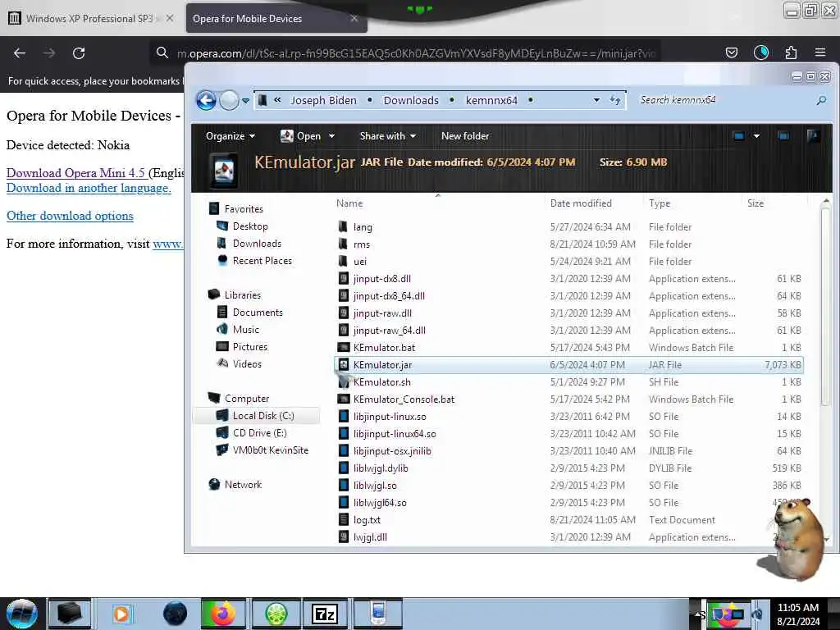Switch to Opera for Mobile Devices tab
Screen dimensions: 840x630
click(276, 18)
